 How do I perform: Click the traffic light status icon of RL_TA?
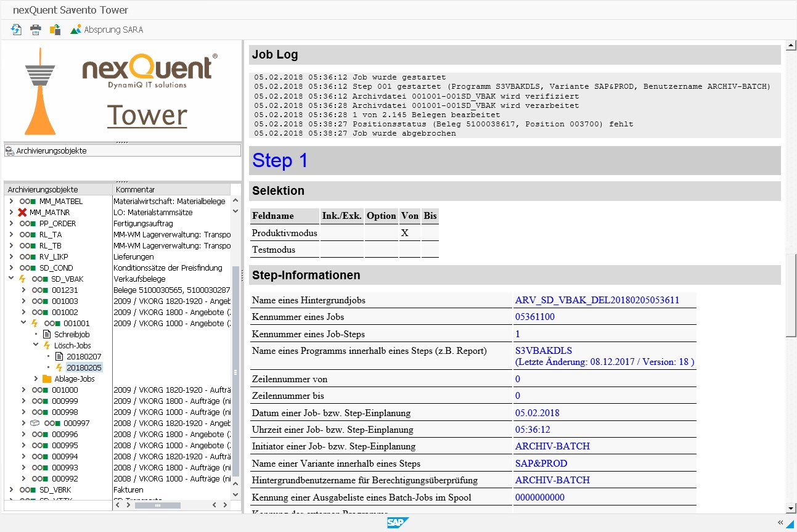(28, 234)
